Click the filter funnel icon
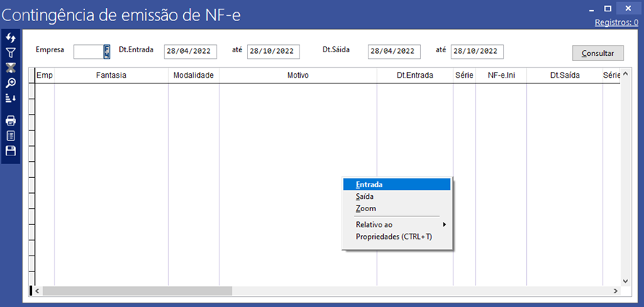 pyautogui.click(x=11, y=53)
